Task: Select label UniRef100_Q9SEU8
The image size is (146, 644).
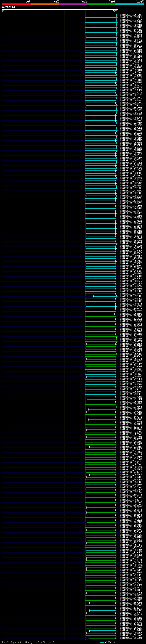Action: pos(131,82)
